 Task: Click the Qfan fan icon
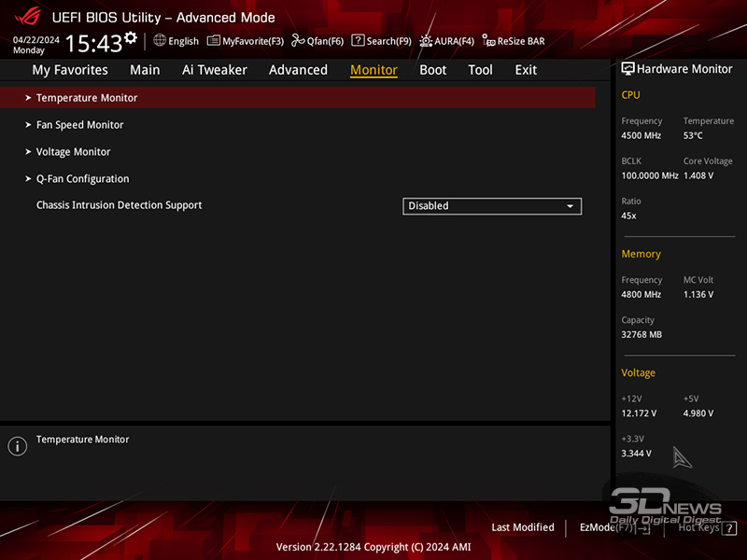[x=298, y=40]
